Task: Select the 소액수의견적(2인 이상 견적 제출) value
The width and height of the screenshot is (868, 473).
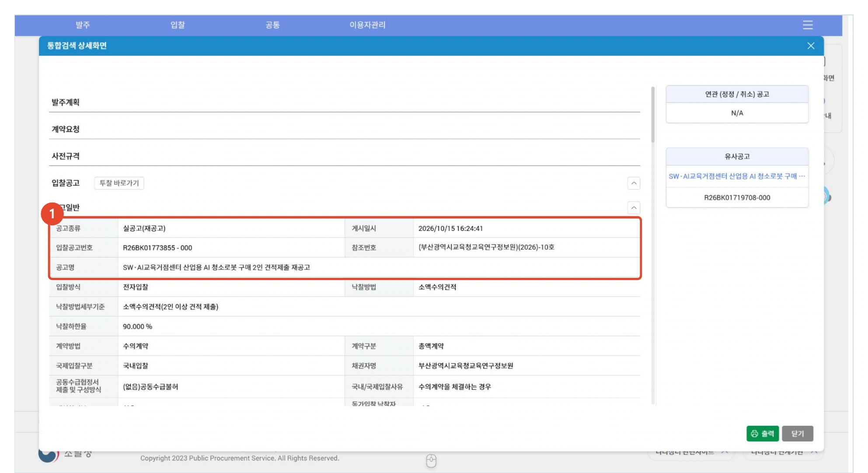Action: coord(171,307)
